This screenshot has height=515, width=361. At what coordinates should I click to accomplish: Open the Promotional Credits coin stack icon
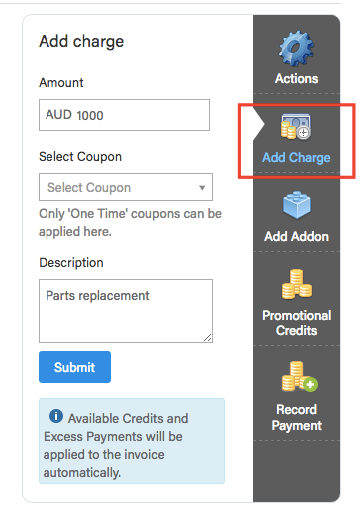(297, 284)
